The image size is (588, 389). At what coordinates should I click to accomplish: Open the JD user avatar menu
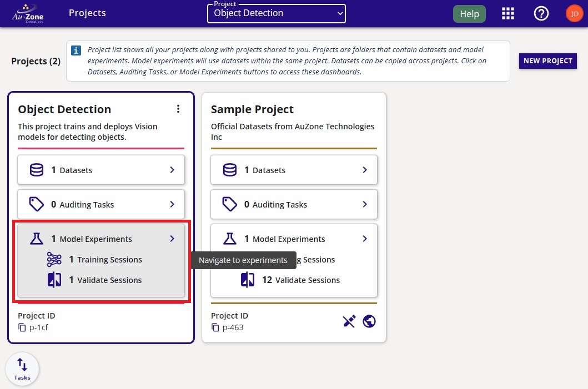click(574, 14)
